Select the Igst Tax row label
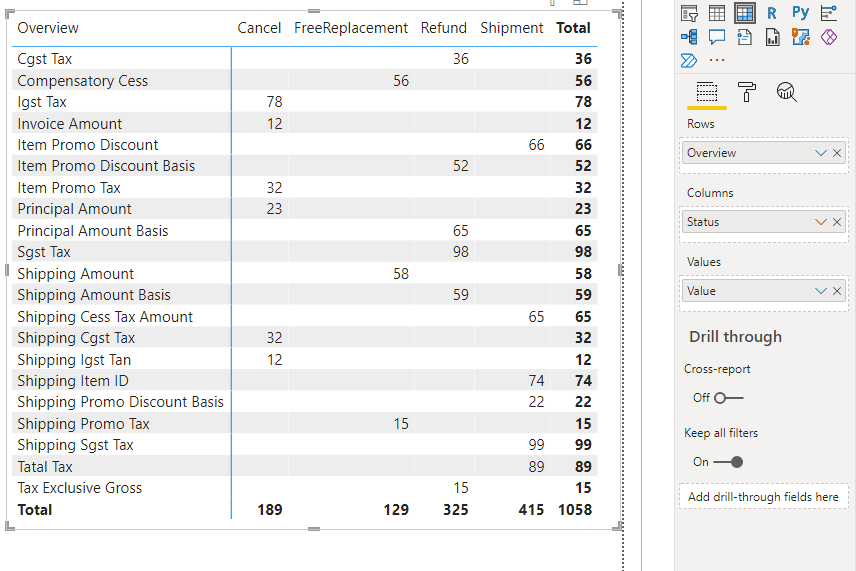The width and height of the screenshot is (856, 571). click(42, 102)
